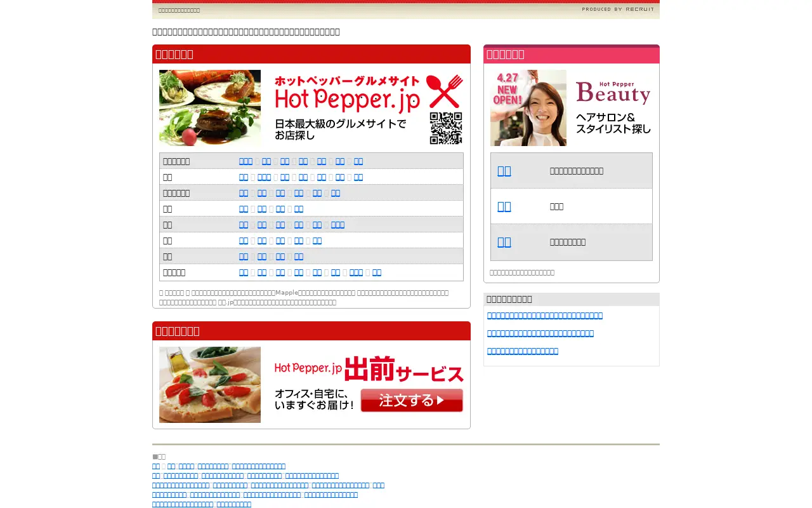This screenshot has height=508, width=812.
Task: Click the QR code in gourmet banner
Action: [x=446, y=128]
